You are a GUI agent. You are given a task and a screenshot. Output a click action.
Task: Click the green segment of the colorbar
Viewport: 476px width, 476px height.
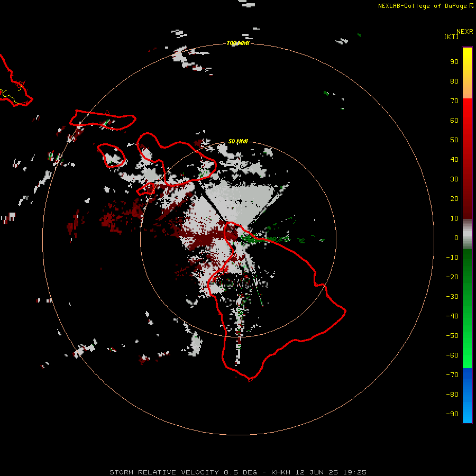click(467, 308)
